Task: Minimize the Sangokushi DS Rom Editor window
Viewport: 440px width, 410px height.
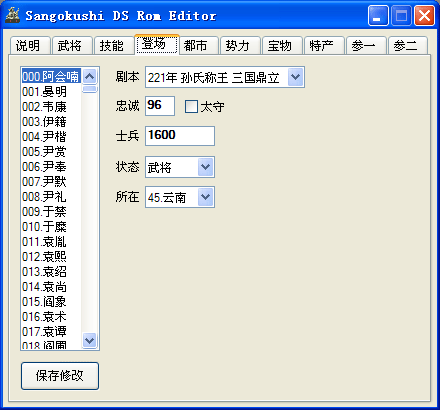Action: pos(378,16)
